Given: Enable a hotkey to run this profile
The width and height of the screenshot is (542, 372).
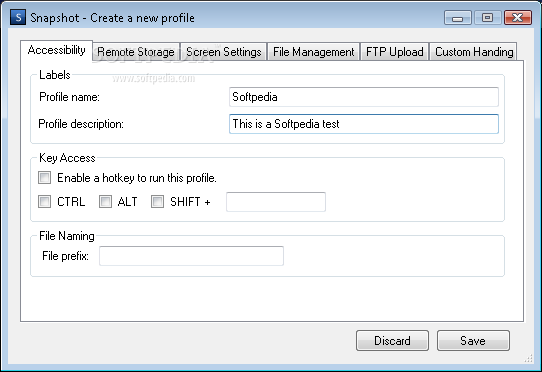Looking at the screenshot, I should (x=45, y=178).
